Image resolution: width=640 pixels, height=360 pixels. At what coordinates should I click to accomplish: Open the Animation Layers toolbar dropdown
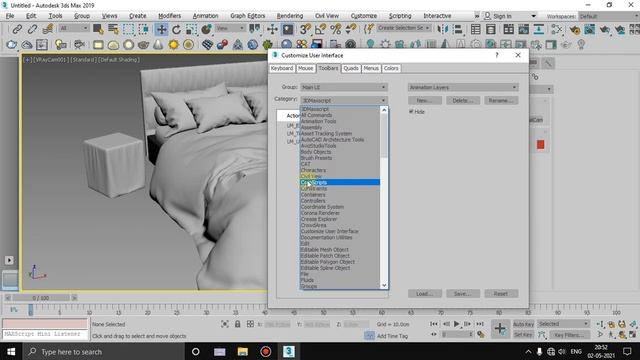click(463, 87)
